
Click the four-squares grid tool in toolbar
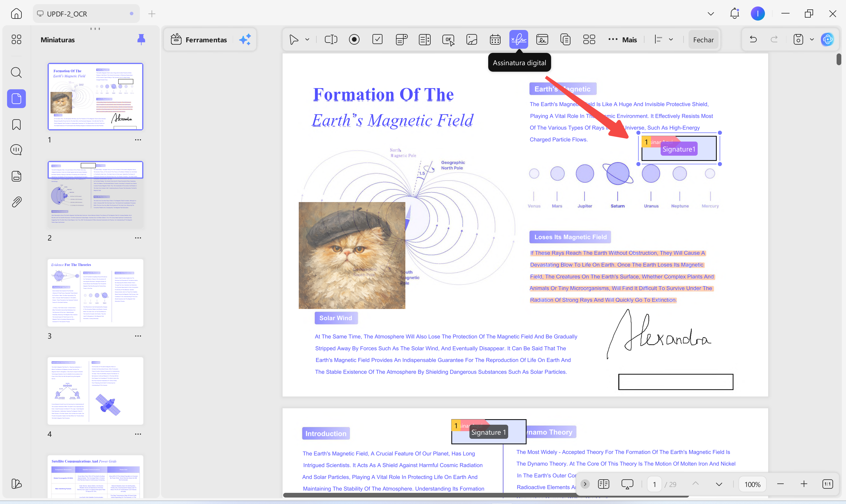(589, 39)
